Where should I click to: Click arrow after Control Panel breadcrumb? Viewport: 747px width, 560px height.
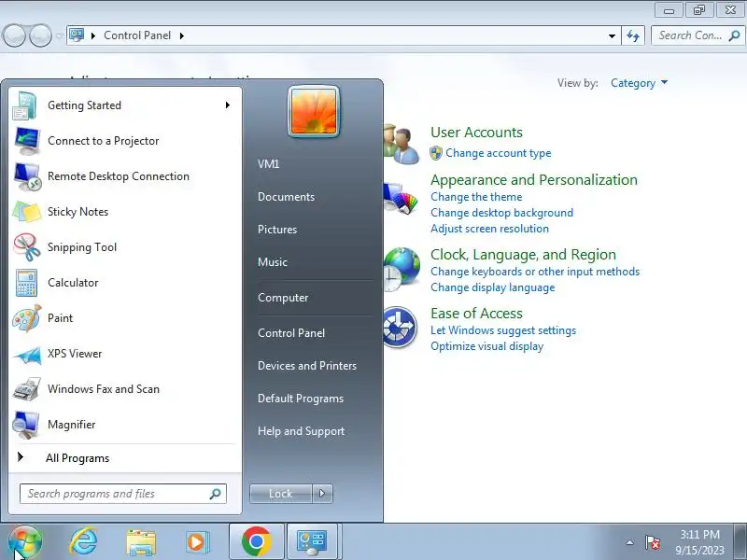pyautogui.click(x=182, y=35)
